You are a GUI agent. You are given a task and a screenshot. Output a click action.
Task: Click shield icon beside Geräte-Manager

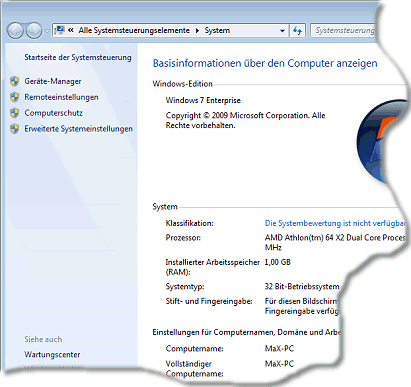click(15, 81)
